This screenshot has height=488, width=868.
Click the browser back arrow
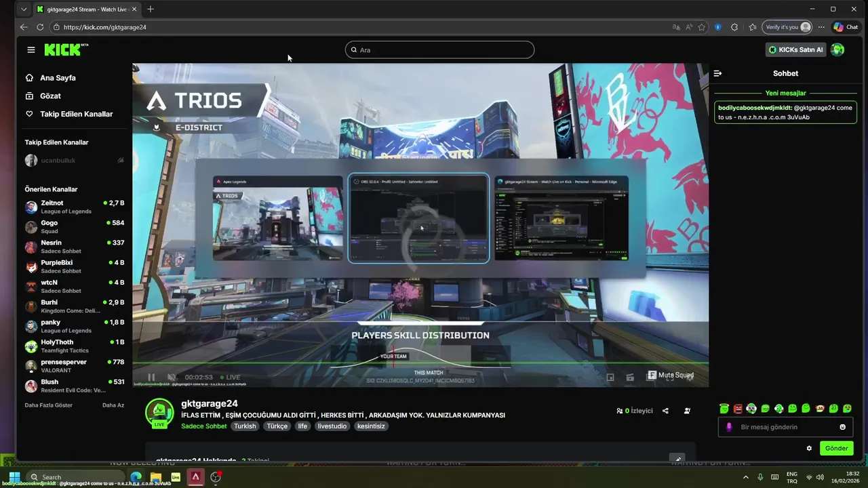click(x=24, y=27)
